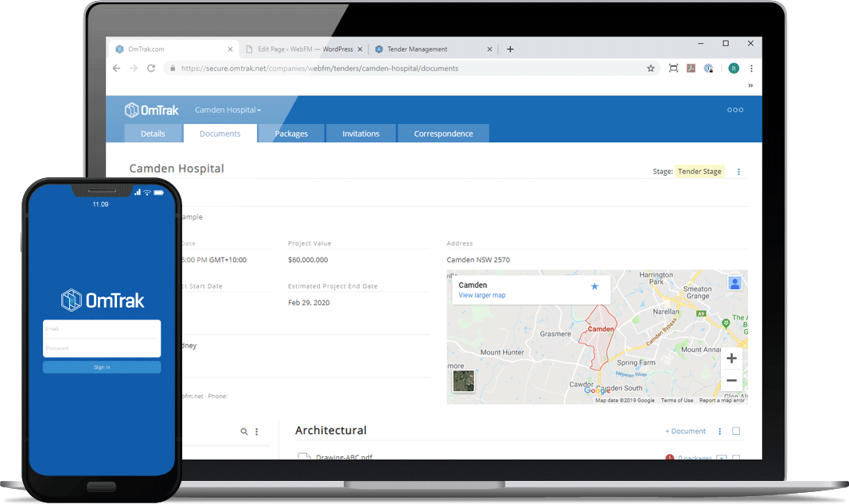Click the green profile avatar in Chrome
The height and width of the screenshot is (504, 849).
(734, 68)
